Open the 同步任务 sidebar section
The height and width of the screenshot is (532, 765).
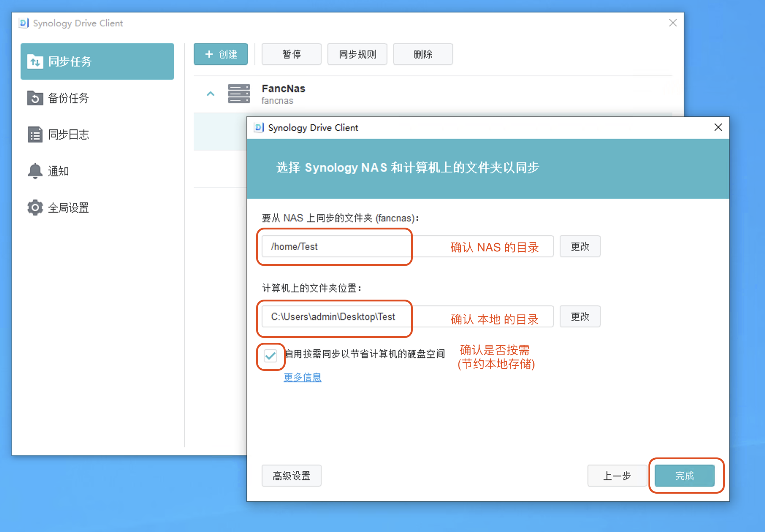coord(97,61)
